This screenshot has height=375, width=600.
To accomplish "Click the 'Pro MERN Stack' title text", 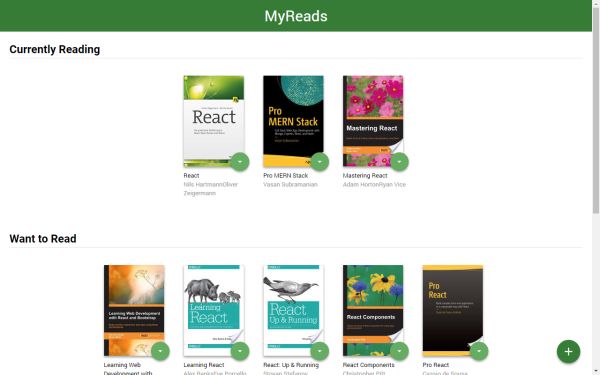I will click(285, 176).
